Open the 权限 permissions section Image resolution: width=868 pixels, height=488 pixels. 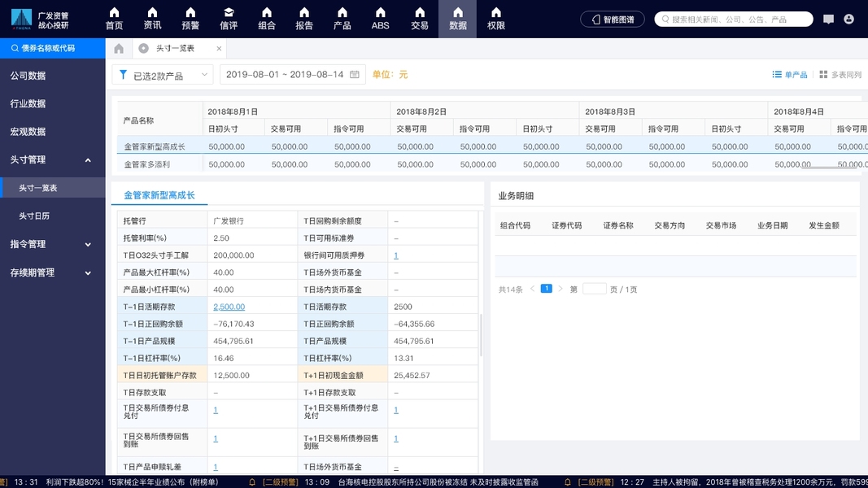click(496, 19)
